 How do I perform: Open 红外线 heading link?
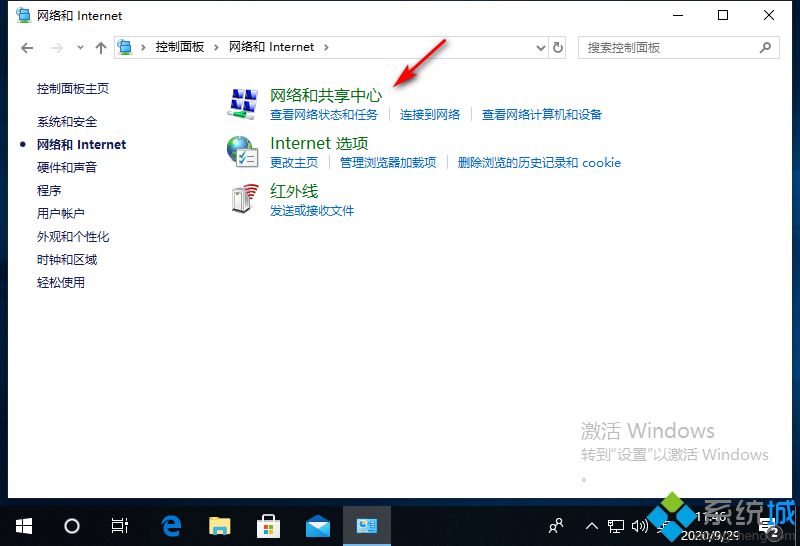[294, 191]
